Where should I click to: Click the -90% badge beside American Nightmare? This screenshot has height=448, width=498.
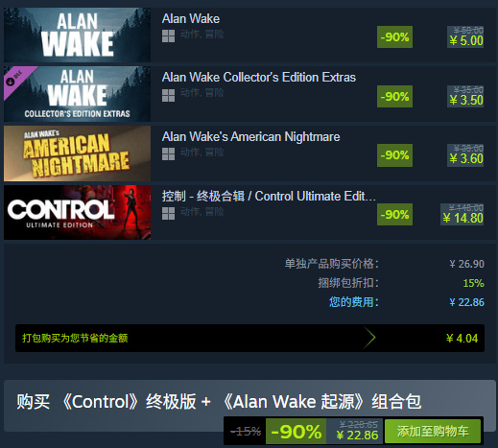tap(394, 155)
